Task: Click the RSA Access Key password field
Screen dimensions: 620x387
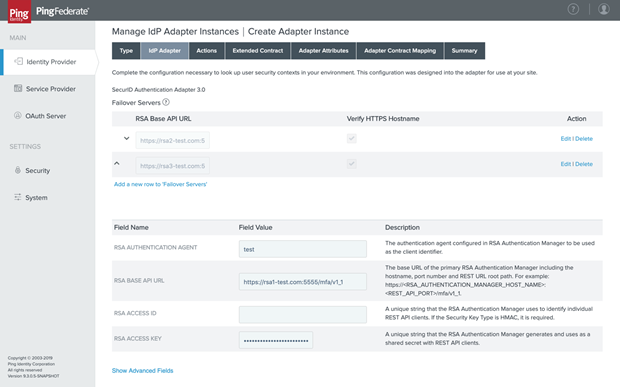Action: [x=276, y=340]
